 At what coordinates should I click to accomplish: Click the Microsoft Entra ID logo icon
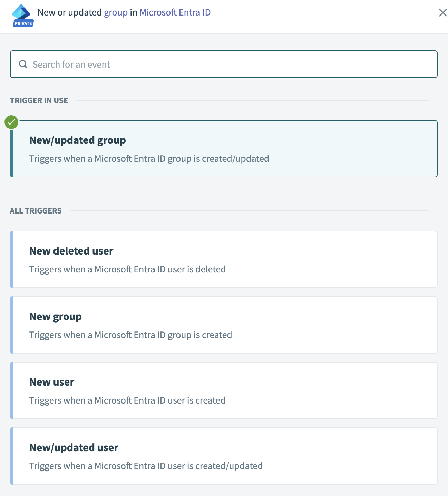coord(21,12)
